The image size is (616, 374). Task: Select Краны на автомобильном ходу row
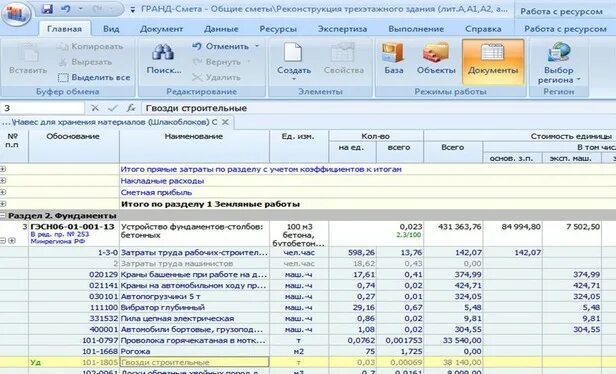(308, 286)
